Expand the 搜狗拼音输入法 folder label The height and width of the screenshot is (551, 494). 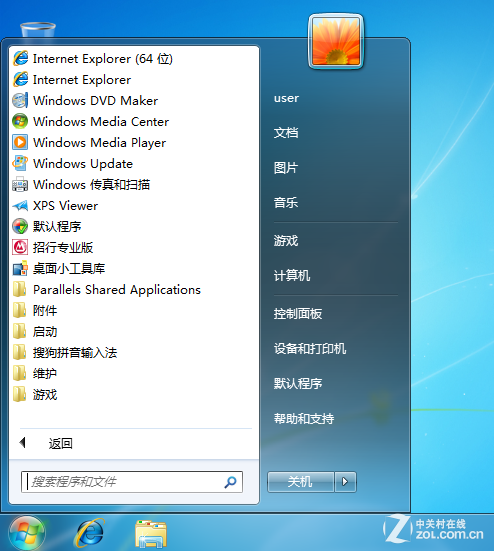click(x=75, y=352)
